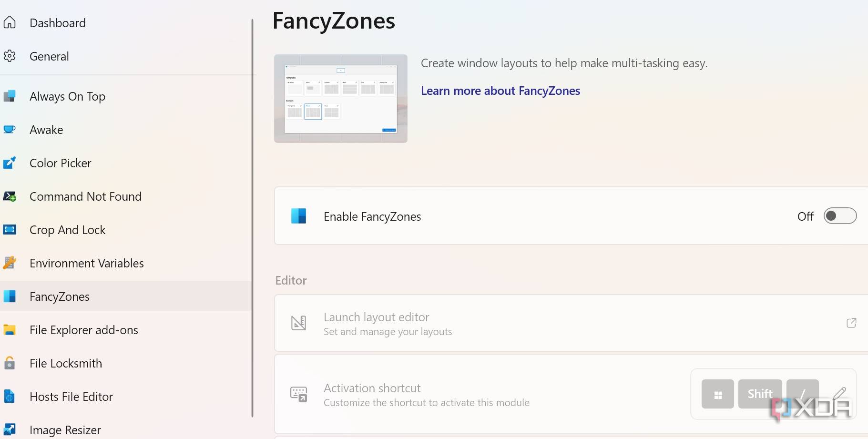This screenshot has height=439, width=868.
Task: Click the Always On Top icon
Action: 10,96
